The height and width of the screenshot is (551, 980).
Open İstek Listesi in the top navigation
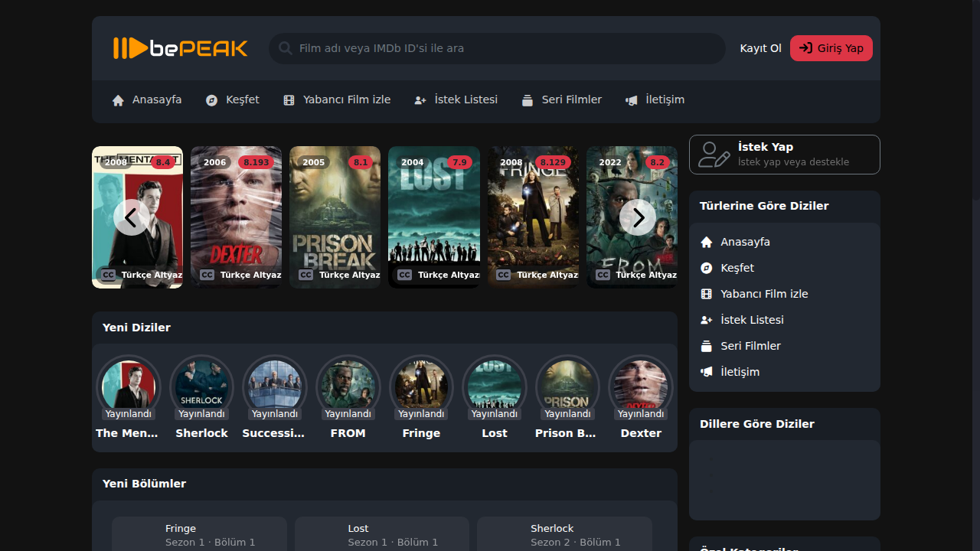coord(456,100)
